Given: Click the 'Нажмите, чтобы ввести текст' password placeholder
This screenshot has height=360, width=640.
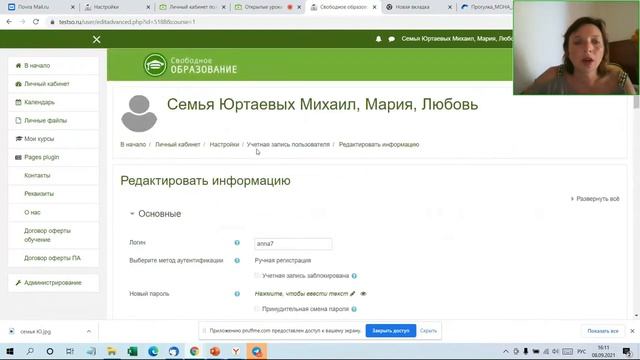Looking at the screenshot, I should 301,293.
